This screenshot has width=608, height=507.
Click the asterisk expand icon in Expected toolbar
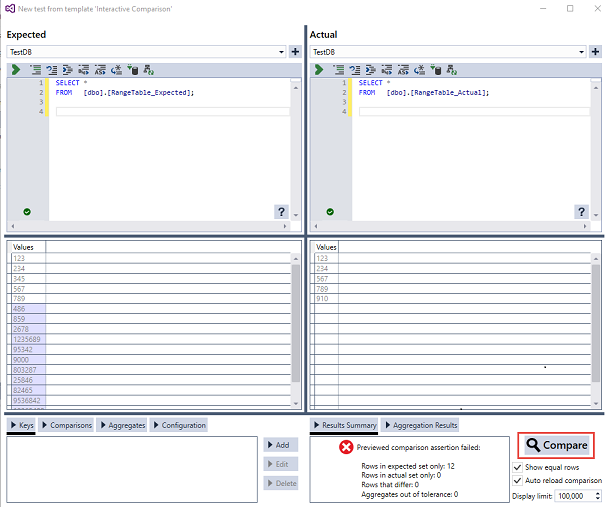[116, 70]
